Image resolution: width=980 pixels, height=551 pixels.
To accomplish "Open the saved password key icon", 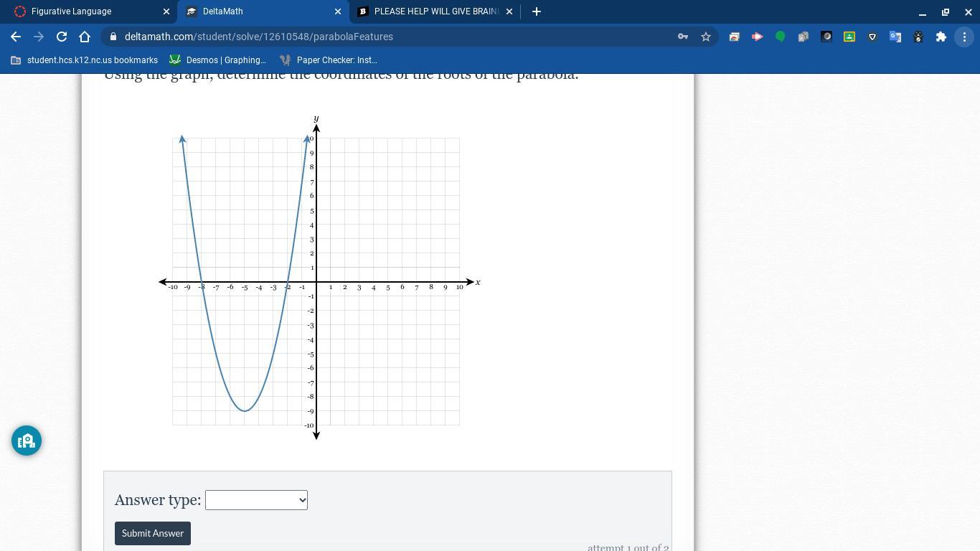I will click(x=683, y=37).
